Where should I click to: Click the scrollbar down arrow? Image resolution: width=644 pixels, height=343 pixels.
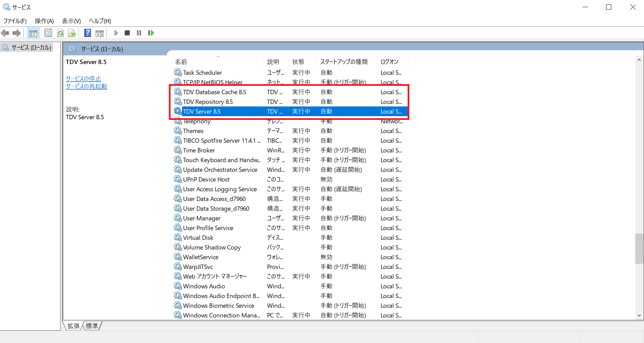(639, 316)
